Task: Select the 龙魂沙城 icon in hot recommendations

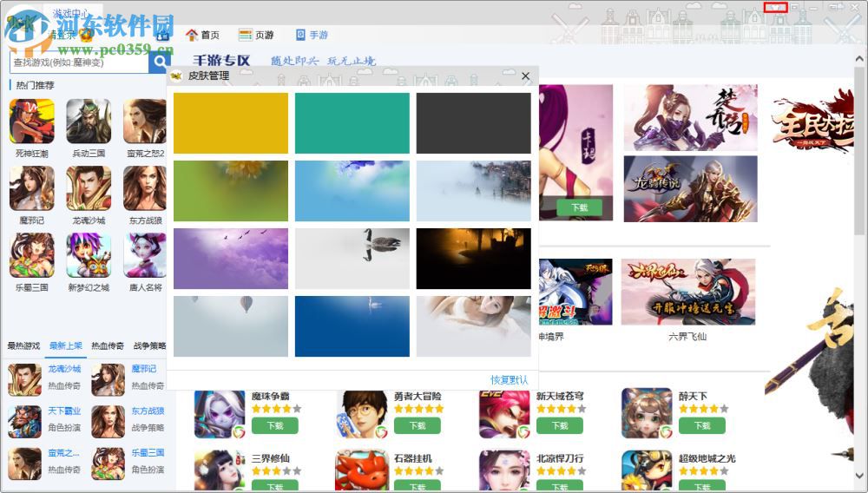Action: coord(89,188)
